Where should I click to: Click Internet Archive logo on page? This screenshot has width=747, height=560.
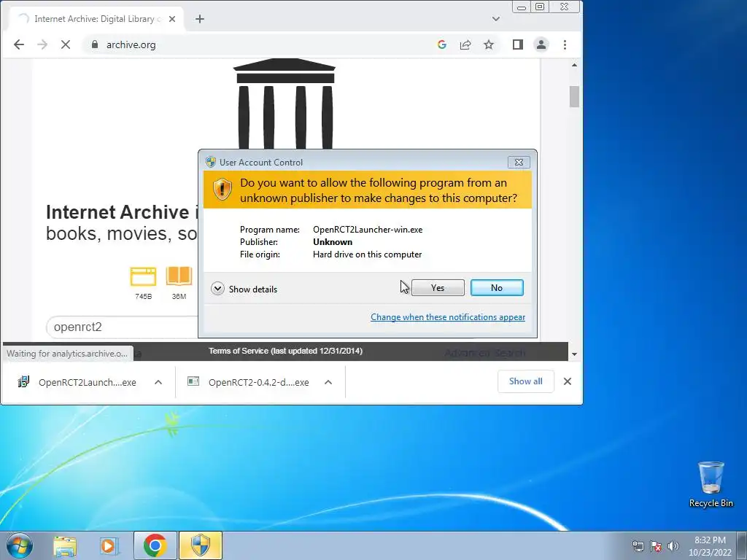(x=284, y=104)
